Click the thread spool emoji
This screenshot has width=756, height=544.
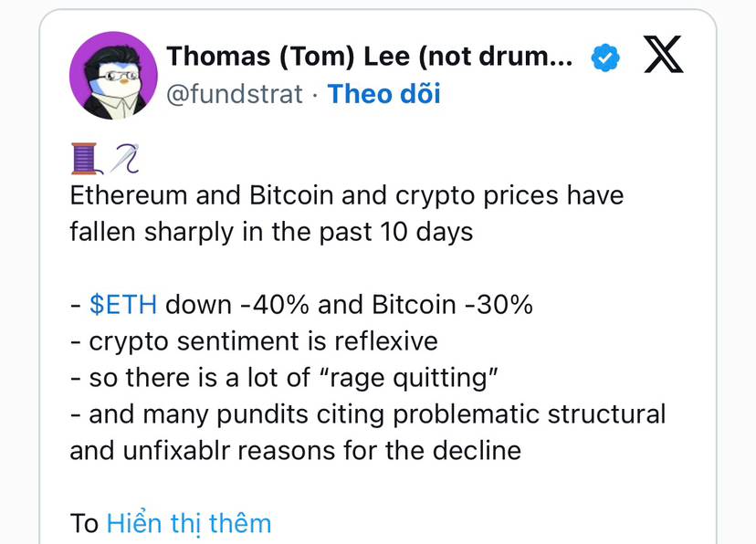(85, 159)
